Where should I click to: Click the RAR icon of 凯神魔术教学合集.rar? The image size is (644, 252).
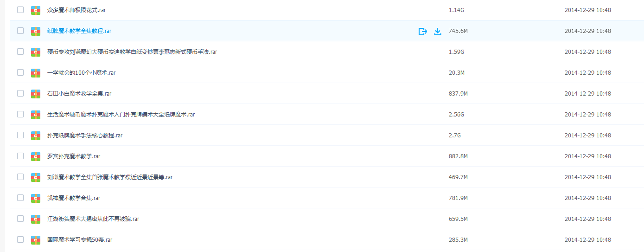36,198
